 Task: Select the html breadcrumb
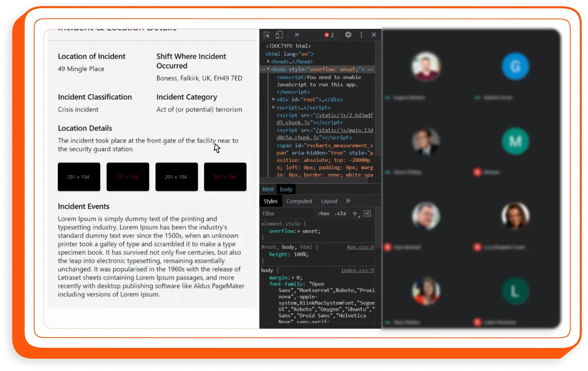[x=268, y=189]
